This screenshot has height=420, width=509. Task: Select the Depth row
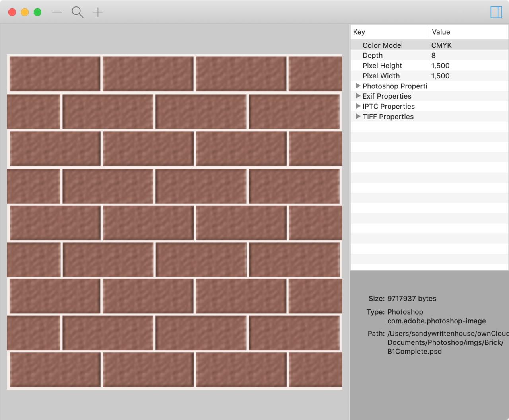(x=429, y=55)
